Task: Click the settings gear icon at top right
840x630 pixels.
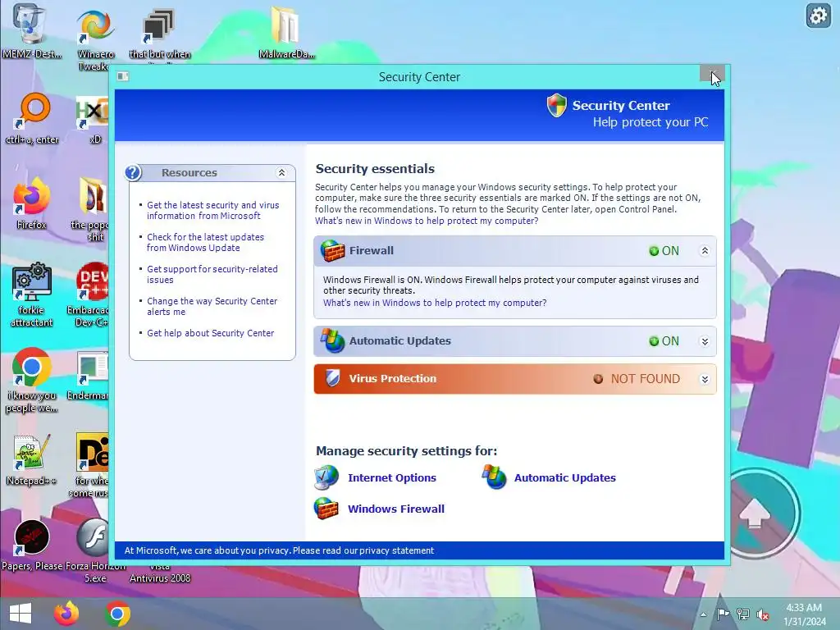Action: tap(818, 16)
